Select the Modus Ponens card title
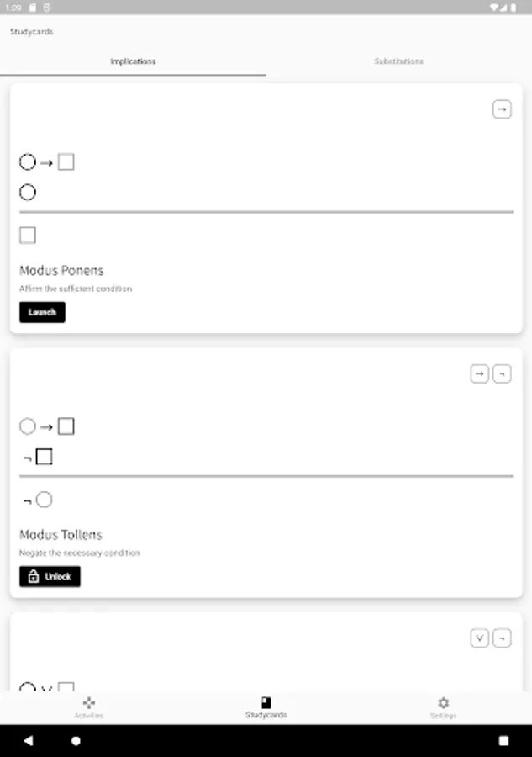 [61, 271]
